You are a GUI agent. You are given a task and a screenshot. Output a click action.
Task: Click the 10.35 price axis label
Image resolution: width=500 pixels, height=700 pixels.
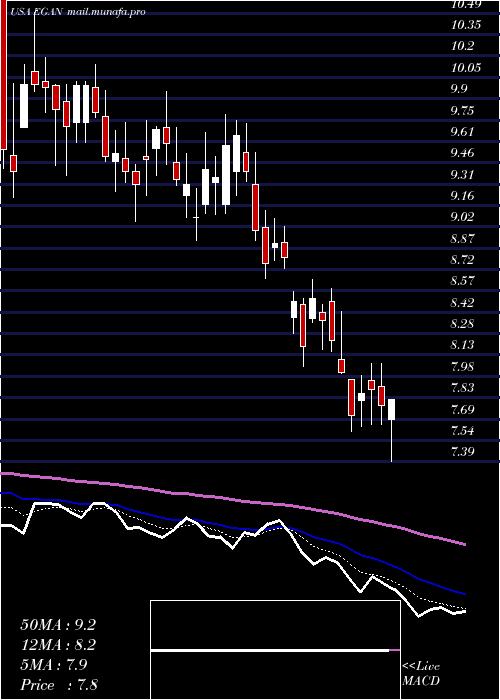point(466,25)
